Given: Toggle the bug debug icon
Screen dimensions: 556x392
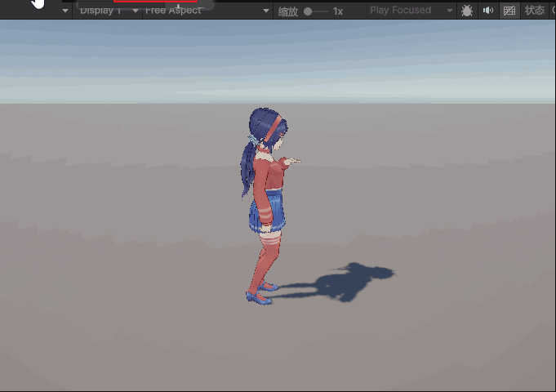Looking at the screenshot, I should 467,11.
